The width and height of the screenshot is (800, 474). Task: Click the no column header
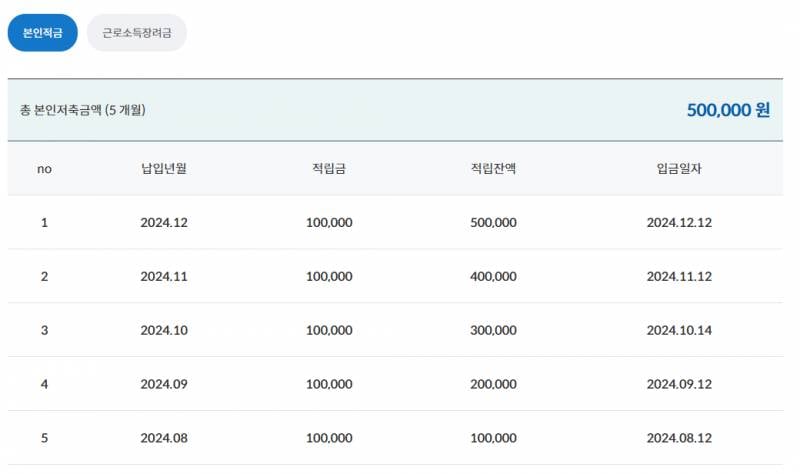pyautogui.click(x=44, y=169)
